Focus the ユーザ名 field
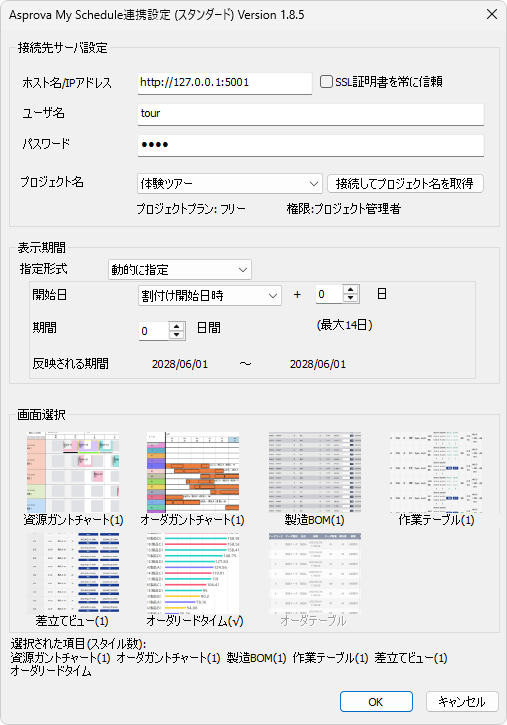Image resolution: width=507 pixels, height=725 pixels. (x=311, y=114)
